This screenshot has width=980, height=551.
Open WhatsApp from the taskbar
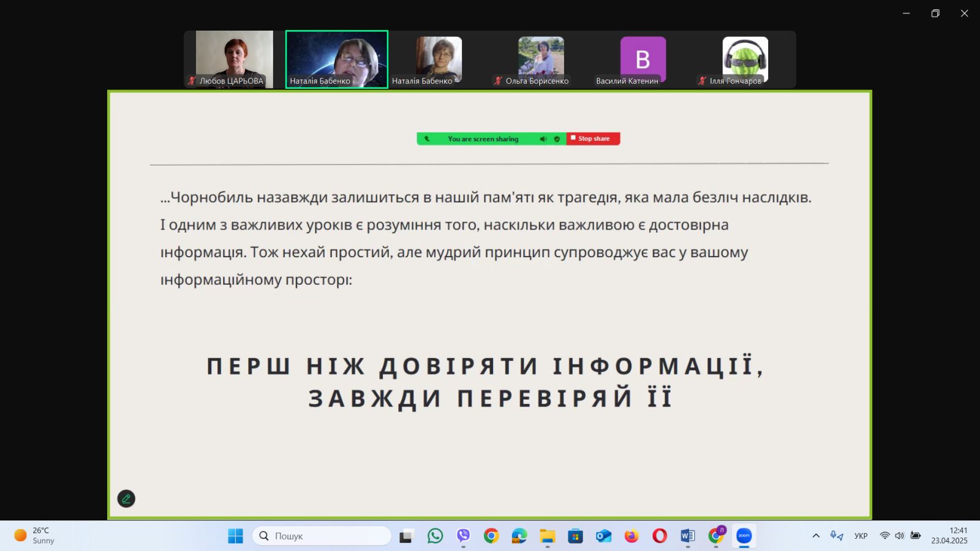click(435, 536)
